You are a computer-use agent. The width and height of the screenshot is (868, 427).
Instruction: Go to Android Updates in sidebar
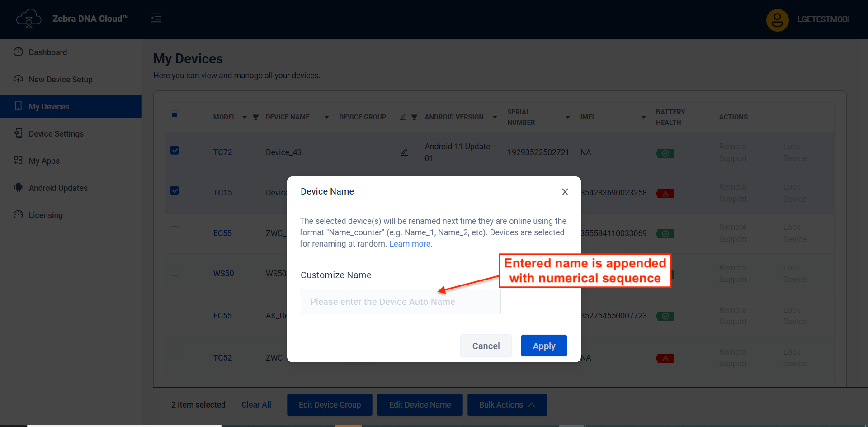pyautogui.click(x=58, y=188)
